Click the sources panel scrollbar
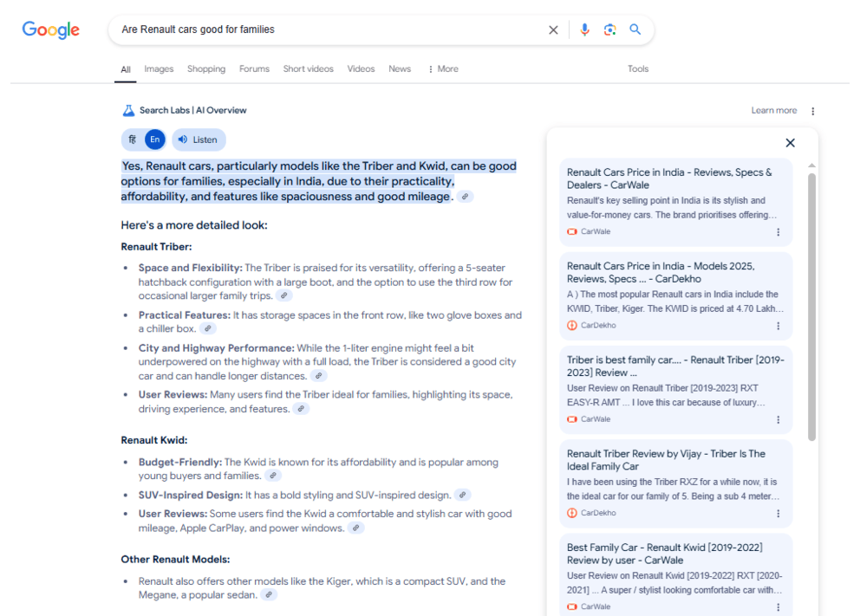The height and width of the screenshot is (616, 860). 811,303
